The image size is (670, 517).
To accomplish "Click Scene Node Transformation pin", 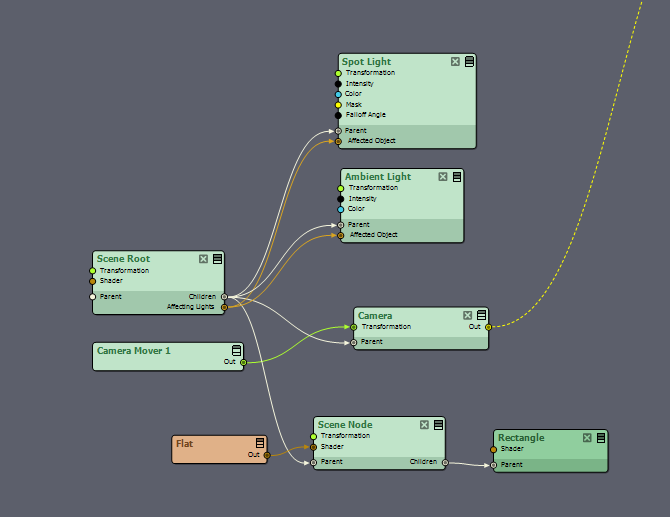I will coord(314,437).
